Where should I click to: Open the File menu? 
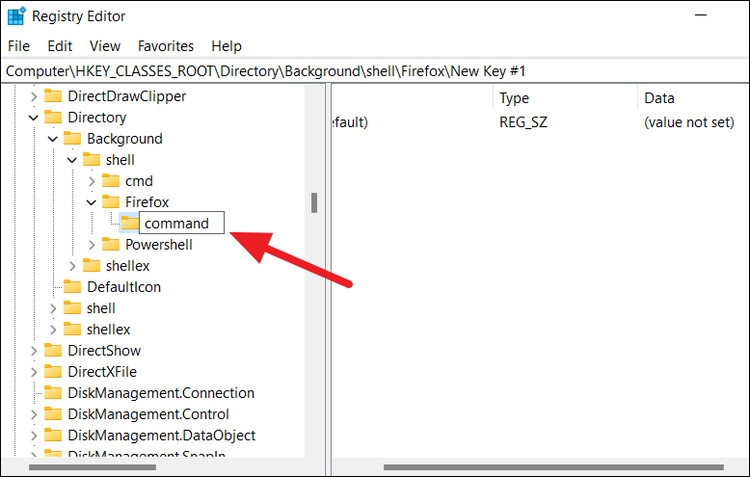point(19,46)
